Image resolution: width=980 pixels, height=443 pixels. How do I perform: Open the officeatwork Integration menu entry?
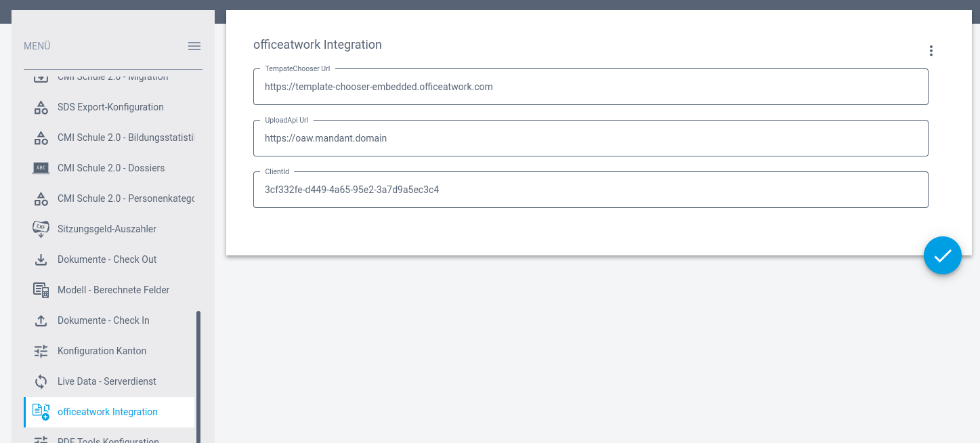click(x=107, y=412)
